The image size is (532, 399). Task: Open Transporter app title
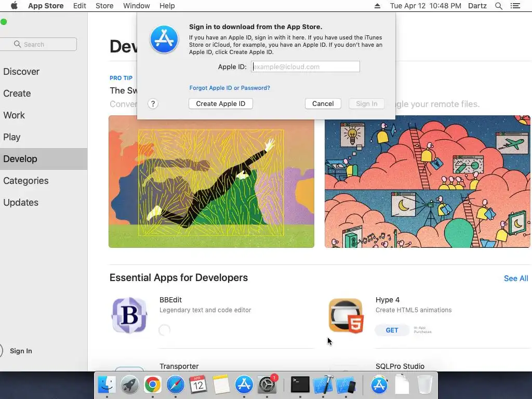(x=179, y=366)
